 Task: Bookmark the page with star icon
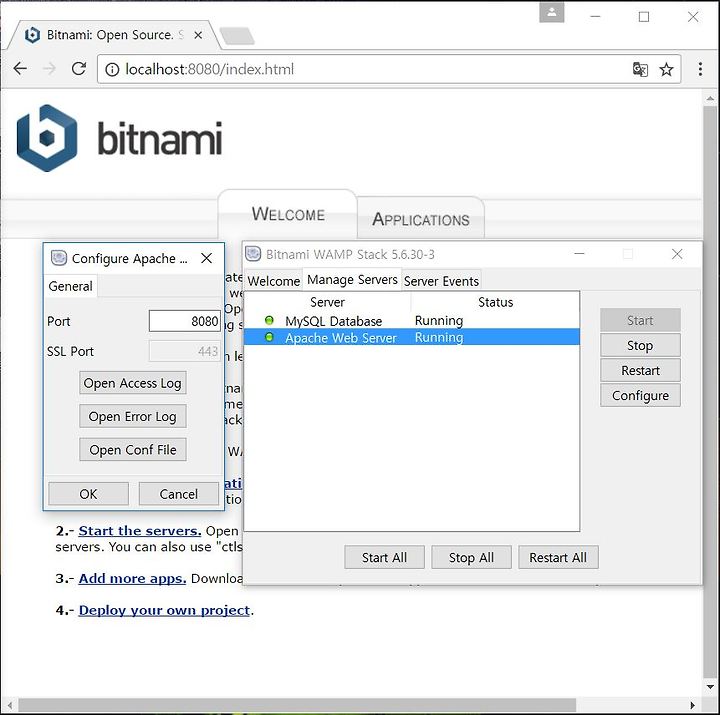(x=666, y=69)
